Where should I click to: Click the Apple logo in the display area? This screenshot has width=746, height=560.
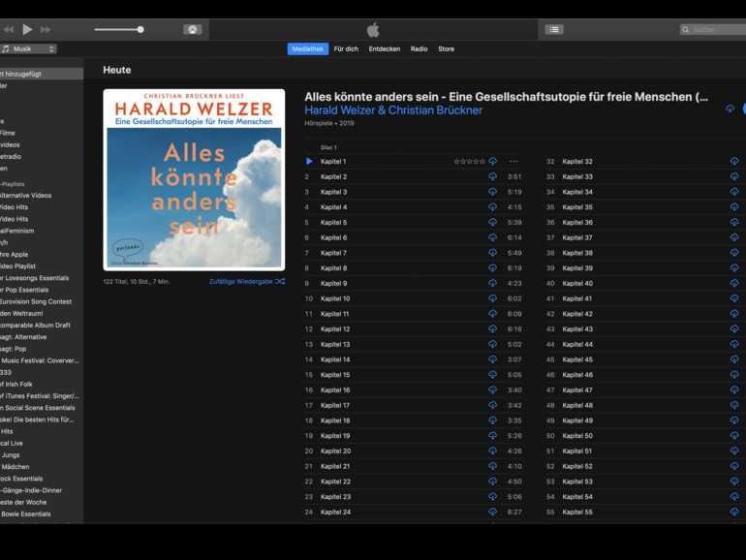click(x=373, y=29)
